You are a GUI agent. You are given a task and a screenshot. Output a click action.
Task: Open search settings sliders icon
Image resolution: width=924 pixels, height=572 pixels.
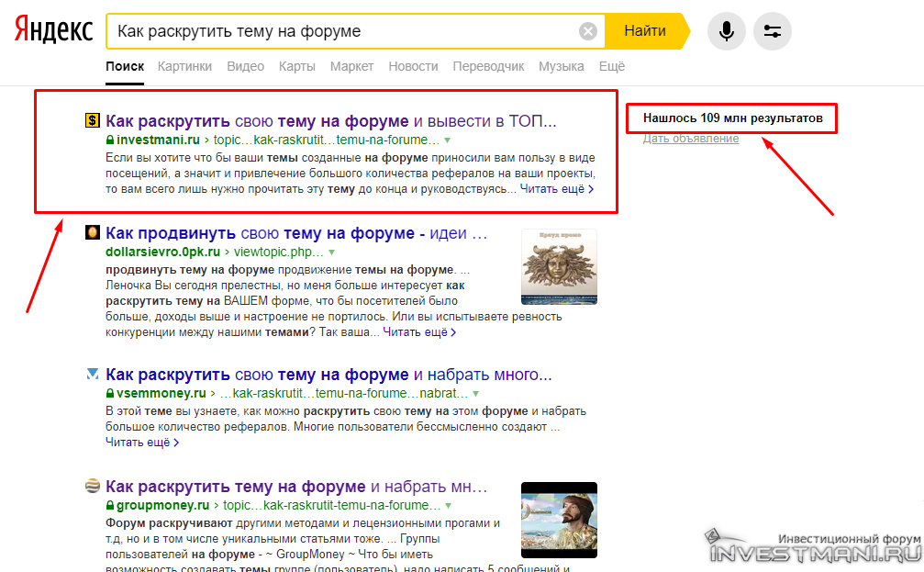pos(772,30)
